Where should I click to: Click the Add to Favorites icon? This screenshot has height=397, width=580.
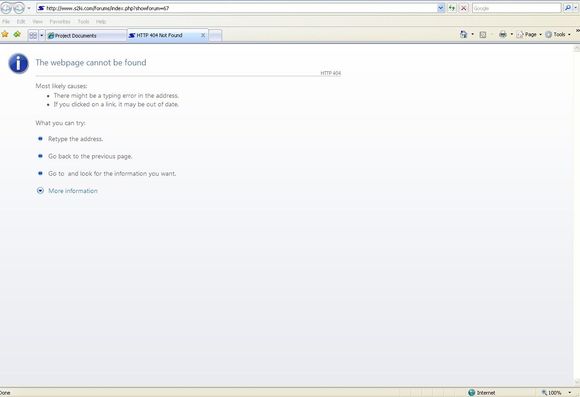[17, 35]
